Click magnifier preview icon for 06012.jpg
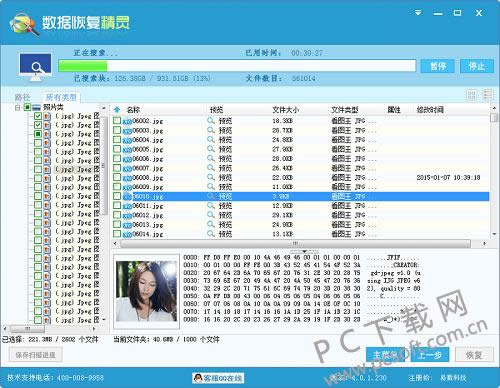 [x=211, y=215]
